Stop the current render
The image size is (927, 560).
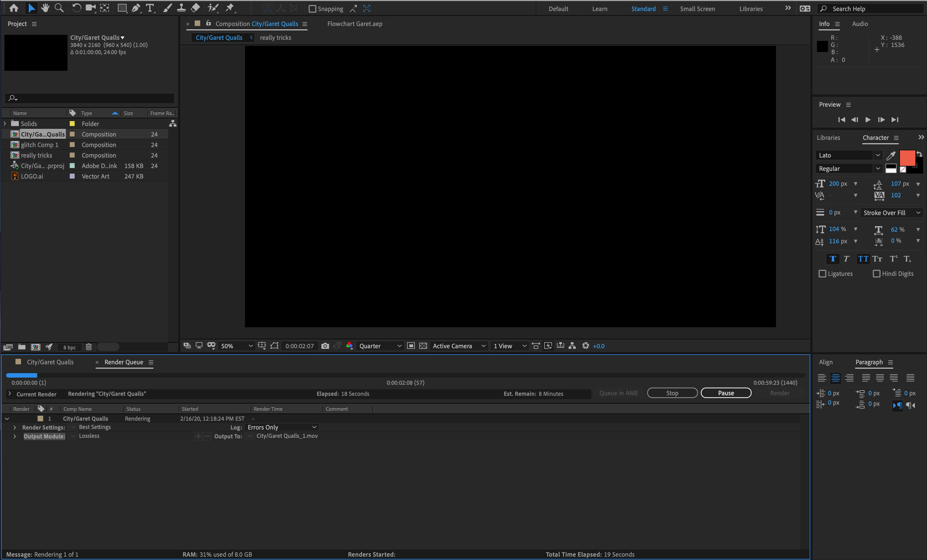(x=672, y=393)
